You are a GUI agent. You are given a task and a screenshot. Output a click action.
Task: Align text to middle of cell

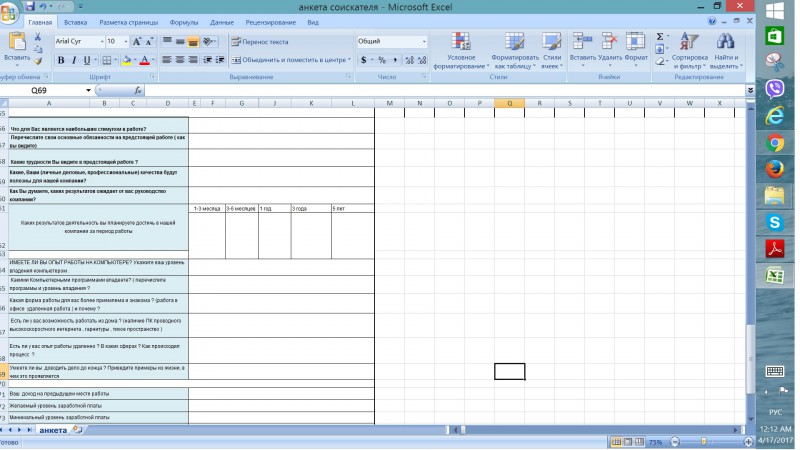(180, 41)
